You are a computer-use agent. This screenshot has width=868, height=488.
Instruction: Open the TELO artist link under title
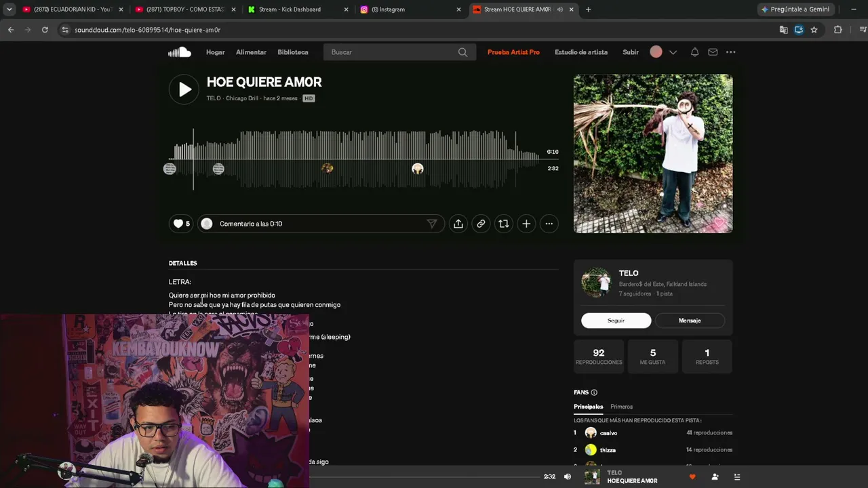click(214, 98)
